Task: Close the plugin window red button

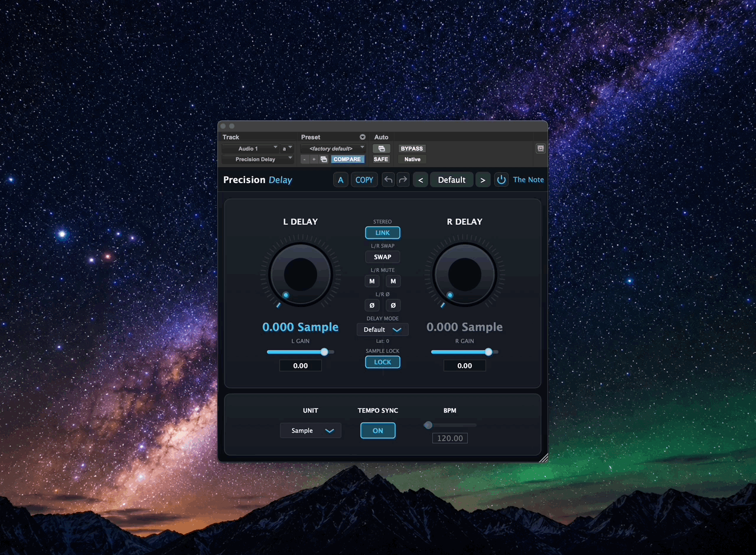Action: pyautogui.click(x=223, y=126)
